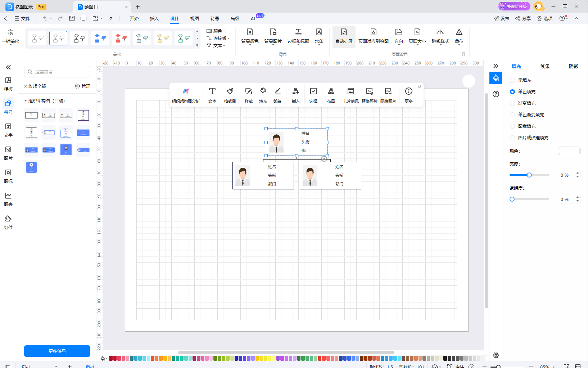The image size is (588, 368).
Task: Expand the theme style gallery list
Action: 197,46
